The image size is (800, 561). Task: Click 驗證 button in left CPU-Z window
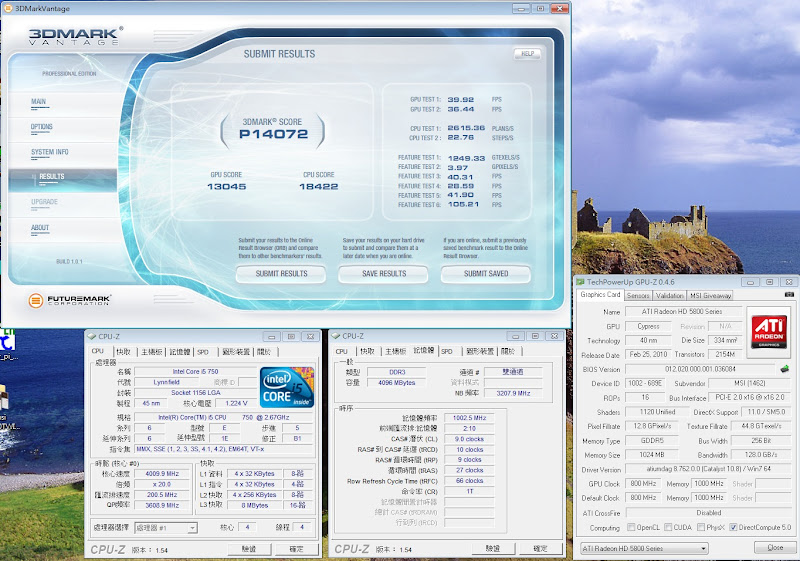pos(249,549)
